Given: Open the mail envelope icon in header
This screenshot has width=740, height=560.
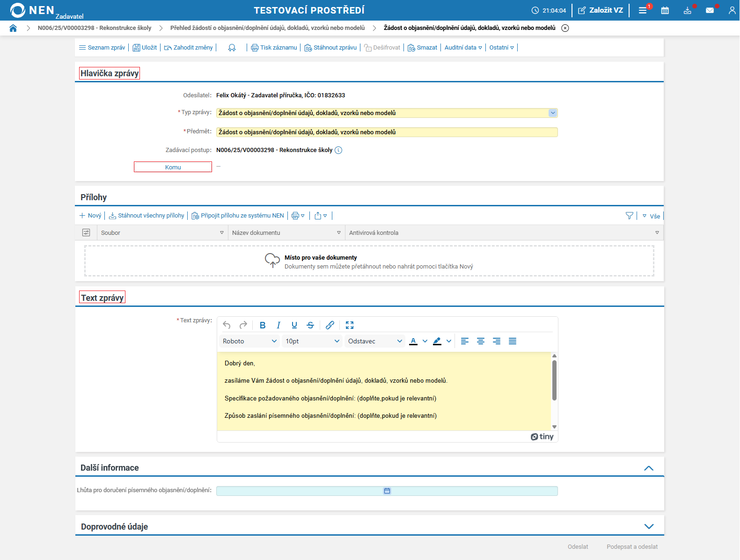Looking at the screenshot, I should (710, 10).
